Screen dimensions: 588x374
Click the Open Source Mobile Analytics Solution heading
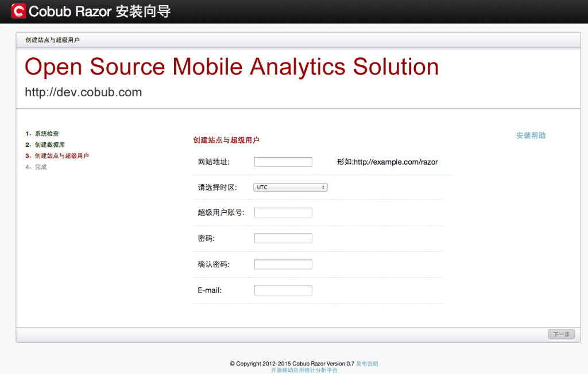(232, 67)
